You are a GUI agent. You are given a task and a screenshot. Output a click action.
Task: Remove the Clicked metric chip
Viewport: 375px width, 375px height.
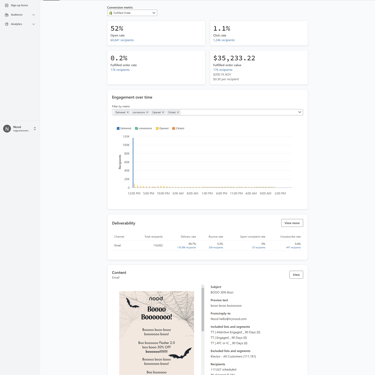point(178,112)
